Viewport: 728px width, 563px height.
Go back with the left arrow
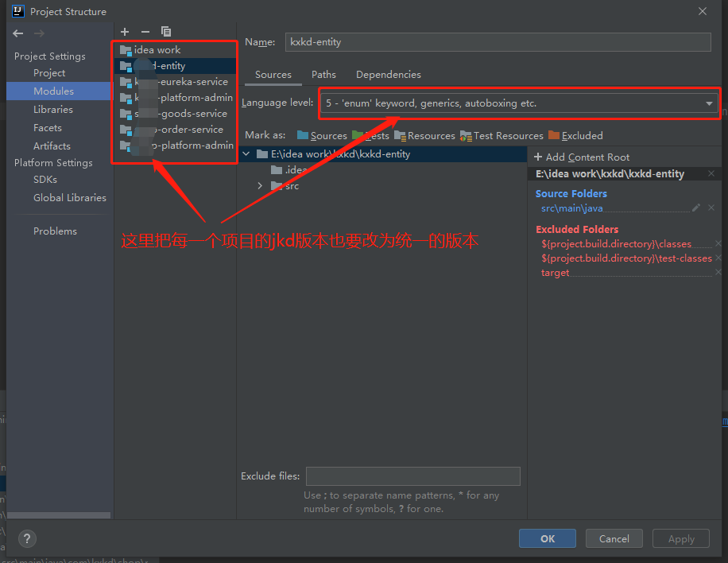[18, 33]
